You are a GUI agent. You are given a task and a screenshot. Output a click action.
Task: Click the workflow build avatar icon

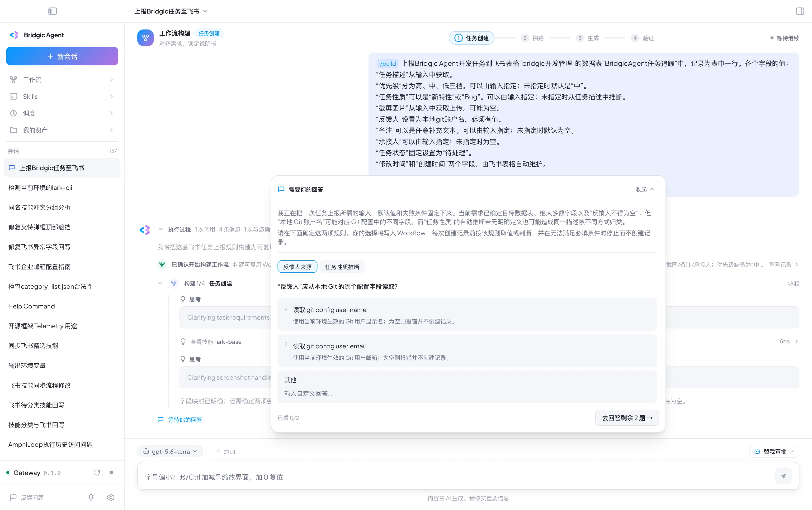click(x=146, y=38)
